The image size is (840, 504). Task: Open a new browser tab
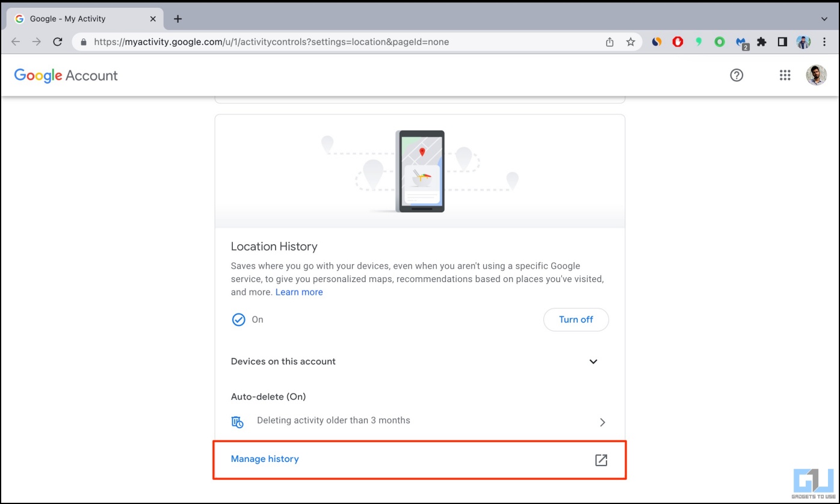click(x=178, y=19)
